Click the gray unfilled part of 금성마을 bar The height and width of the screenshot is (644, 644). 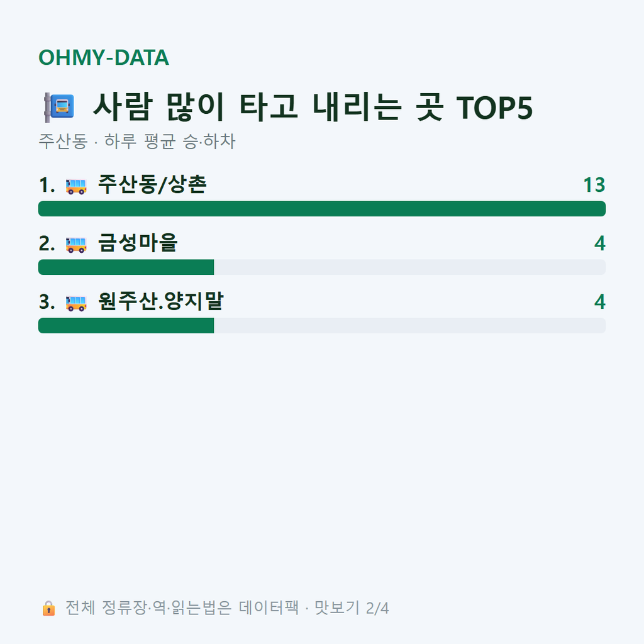pos(410,267)
